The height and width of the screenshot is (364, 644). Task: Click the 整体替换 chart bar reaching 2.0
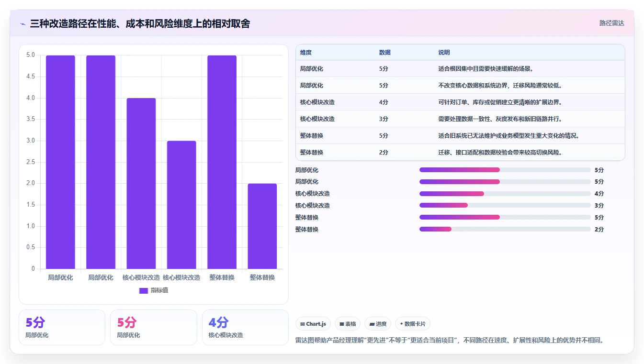tap(262, 226)
